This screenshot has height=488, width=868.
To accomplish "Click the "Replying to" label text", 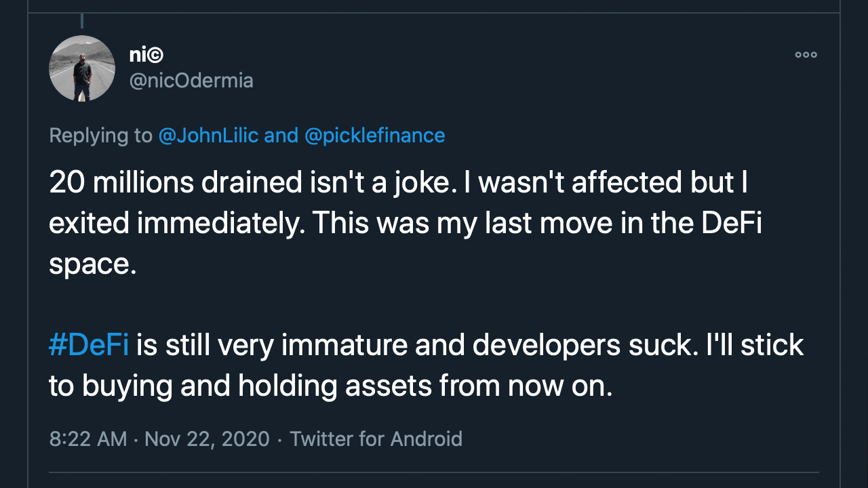I will pyautogui.click(x=100, y=136).
